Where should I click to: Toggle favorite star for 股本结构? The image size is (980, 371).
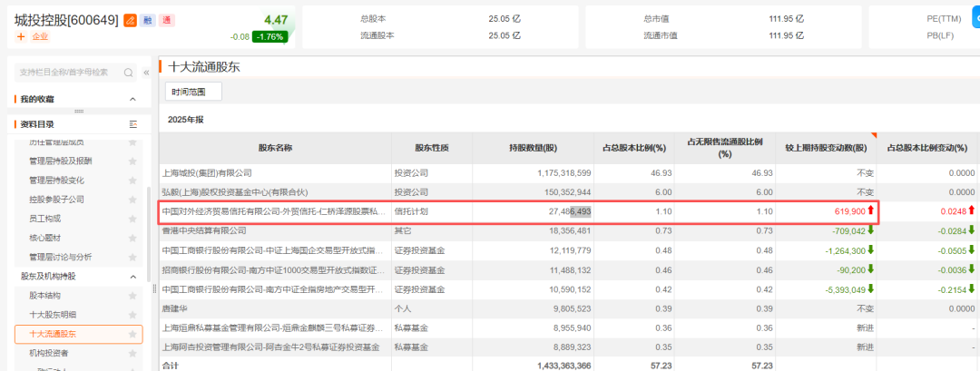click(x=133, y=296)
